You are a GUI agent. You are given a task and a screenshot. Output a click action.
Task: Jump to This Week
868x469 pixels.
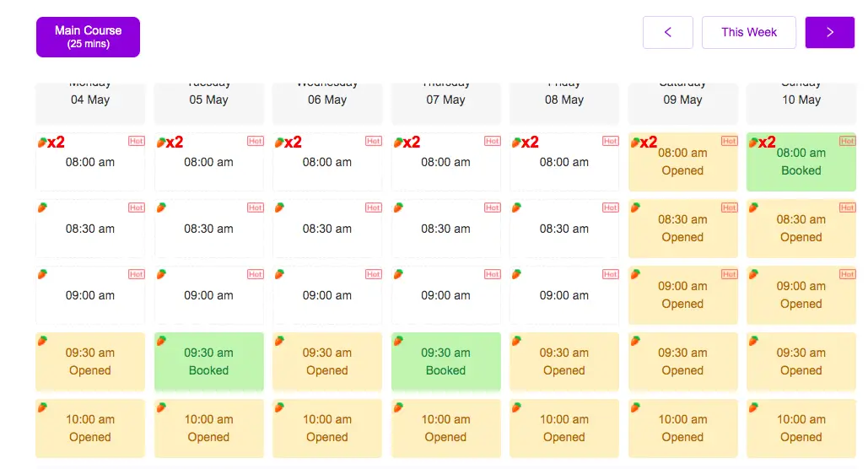click(749, 32)
